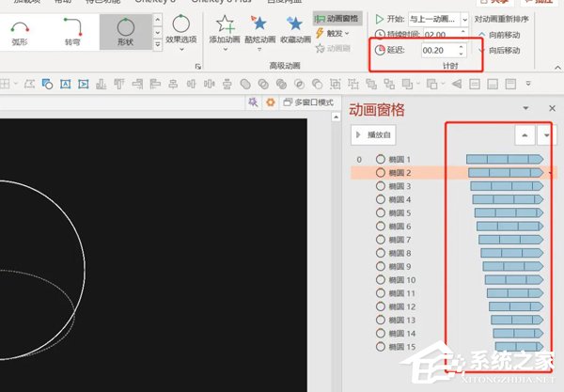Image resolution: width=564 pixels, height=392 pixels.
Task: Click the 延迟 delay input field
Action: pos(439,51)
